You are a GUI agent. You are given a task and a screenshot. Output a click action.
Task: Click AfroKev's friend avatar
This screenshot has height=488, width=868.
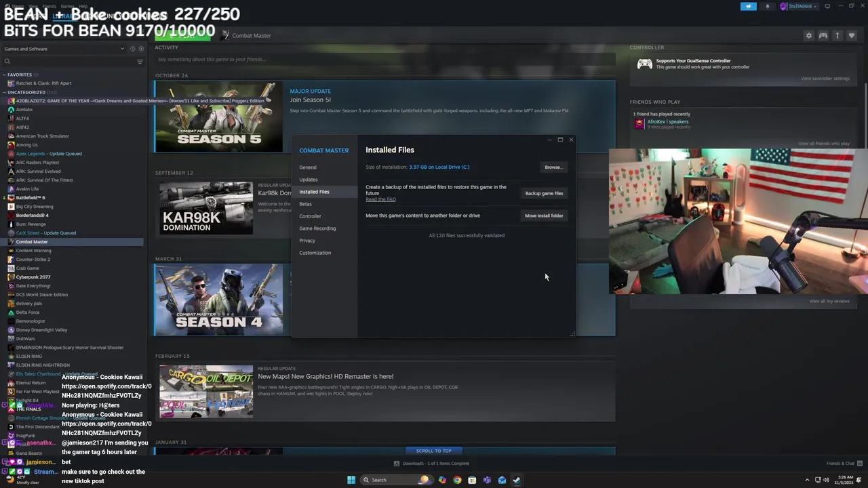tap(639, 124)
